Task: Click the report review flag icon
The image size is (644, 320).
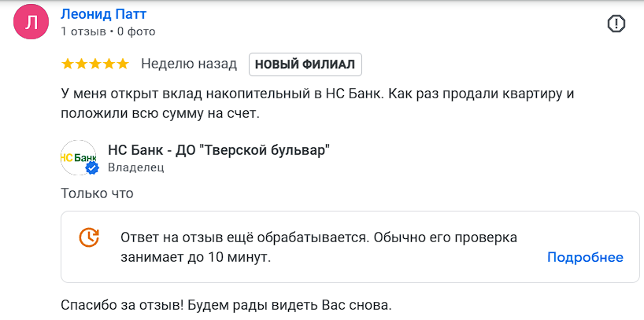Action: pos(616,24)
